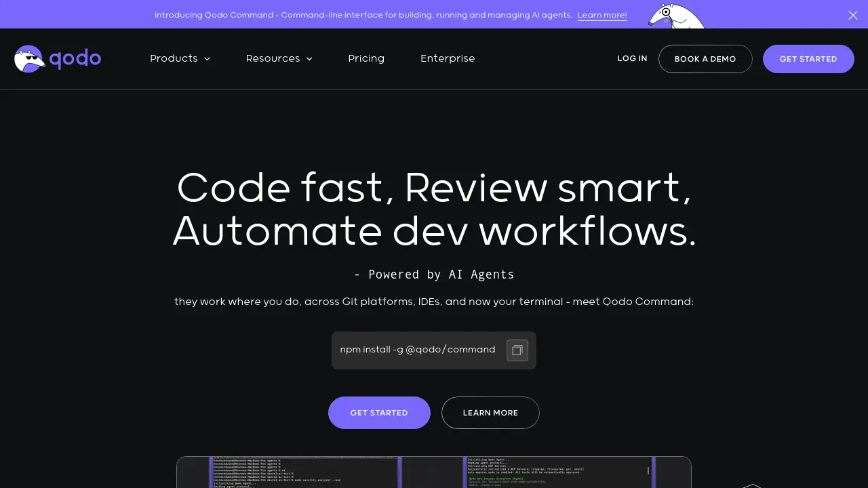Viewport: 868px width, 488px height.
Task: Click the anteater mascot in the banner
Action: 676,15
